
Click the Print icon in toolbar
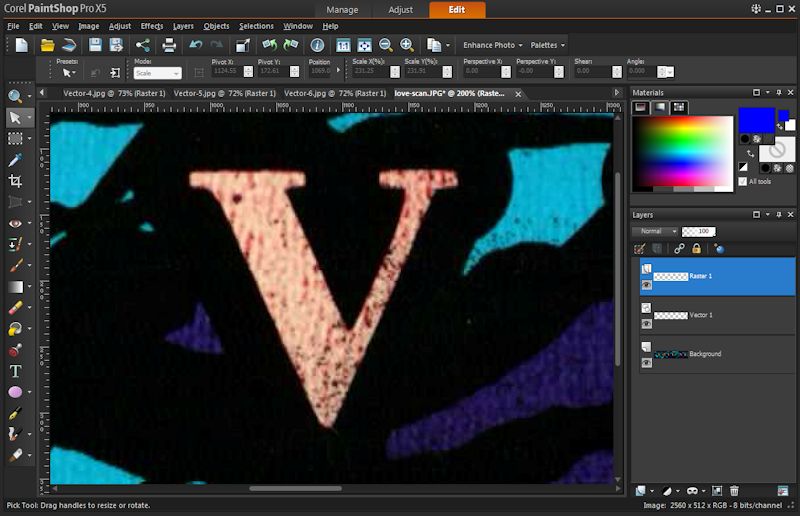169,45
